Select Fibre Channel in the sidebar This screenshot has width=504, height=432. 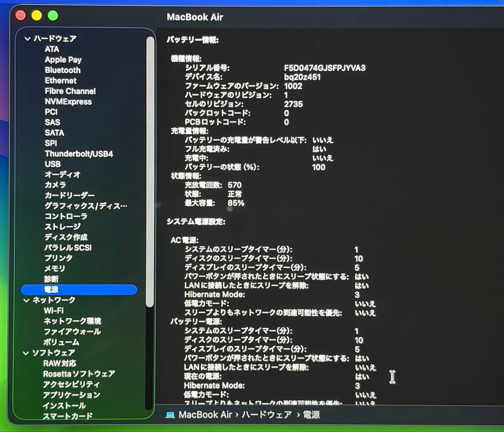pos(70,91)
